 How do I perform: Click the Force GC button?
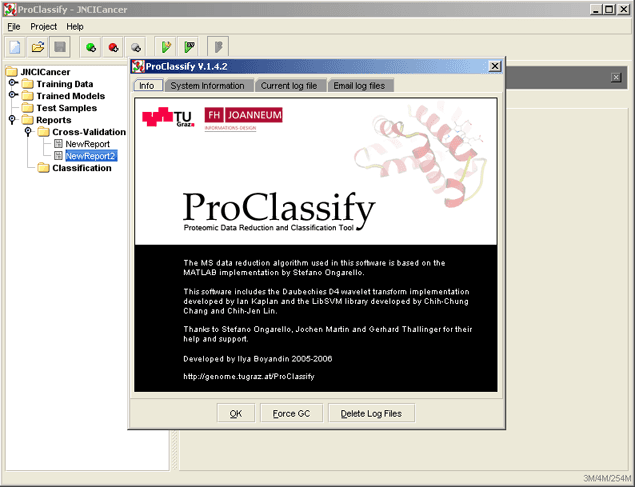click(x=291, y=413)
